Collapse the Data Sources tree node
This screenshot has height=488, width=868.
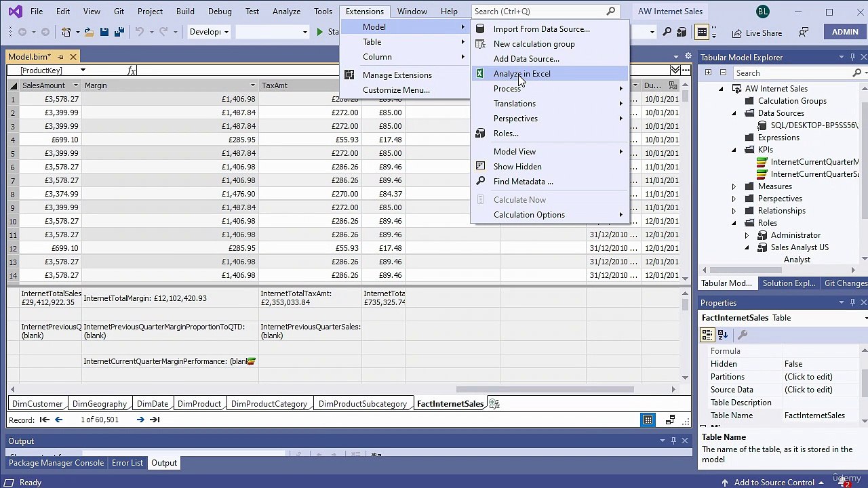point(734,113)
